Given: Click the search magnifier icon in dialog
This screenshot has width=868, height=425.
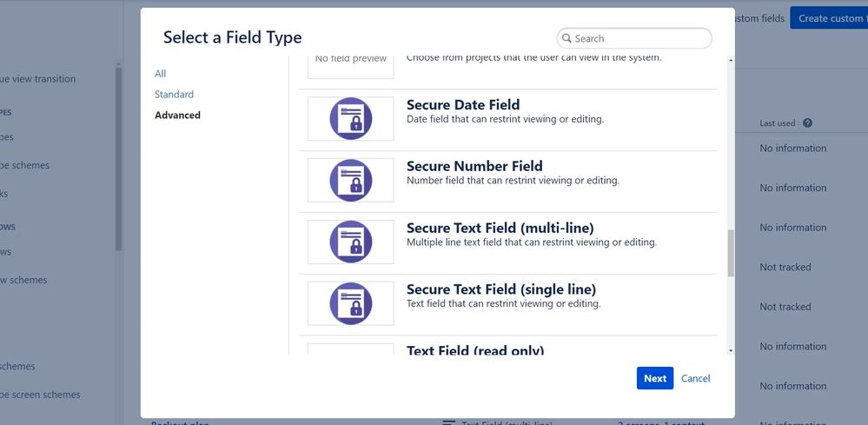Looking at the screenshot, I should coord(567,39).
